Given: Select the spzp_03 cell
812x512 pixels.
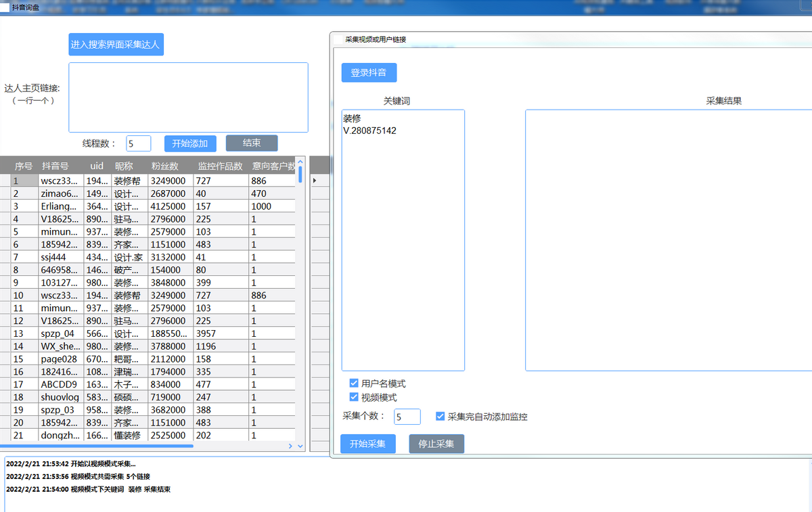Looking at the screenshot, I should click(61, 410).
